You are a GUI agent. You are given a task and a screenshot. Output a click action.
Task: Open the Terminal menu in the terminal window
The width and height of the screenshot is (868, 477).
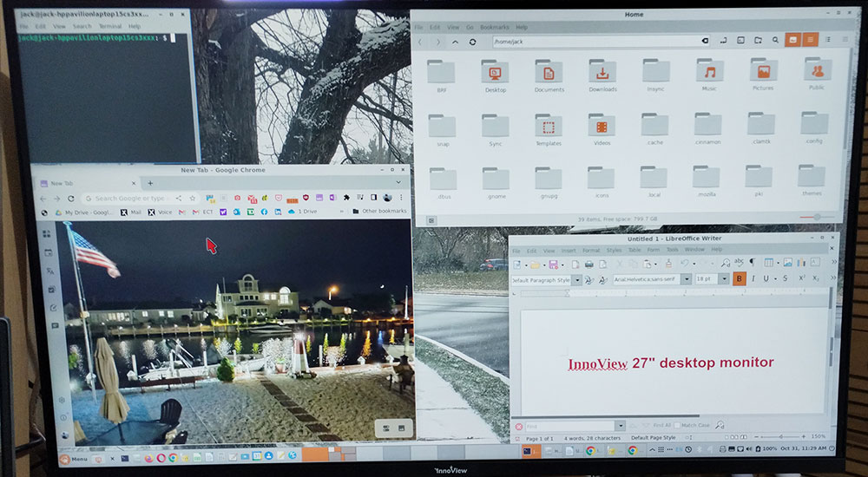(108, 27)
